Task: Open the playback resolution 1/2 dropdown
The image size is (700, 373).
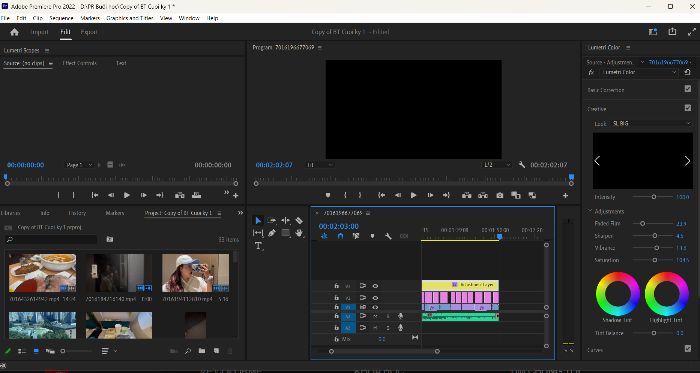Action: (497, 165)
